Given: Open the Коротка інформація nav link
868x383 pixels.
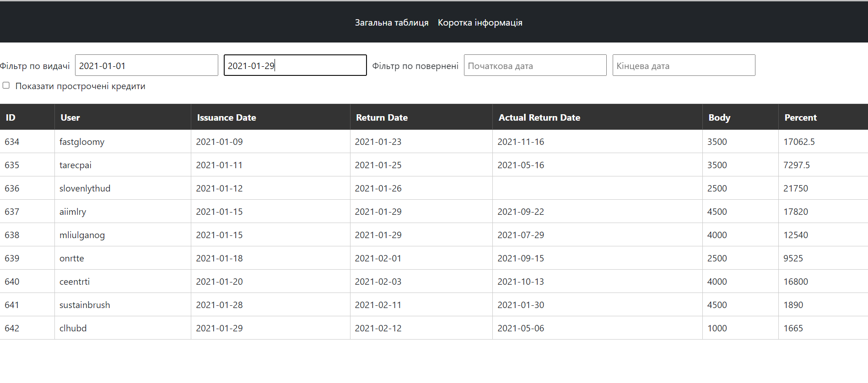Looking at the screenshot, I should pyautogui.click(x=480, y=22).
